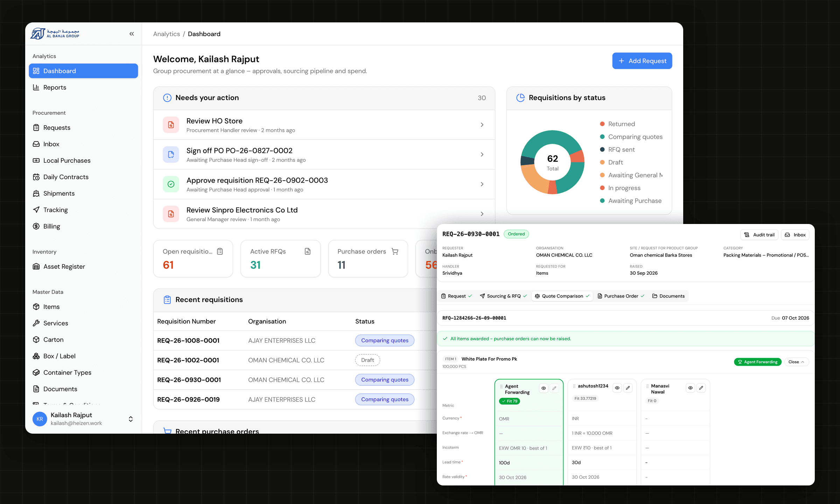Image resolution: width=840 pixels, height=504 pixels.
Task: Open the Review Sinpro Electronics Co Ltd chevron
Action: pos(482,214)
